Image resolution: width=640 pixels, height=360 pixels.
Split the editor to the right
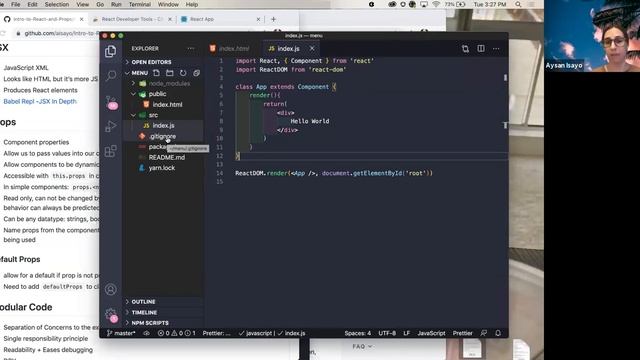tap(481, 49)
